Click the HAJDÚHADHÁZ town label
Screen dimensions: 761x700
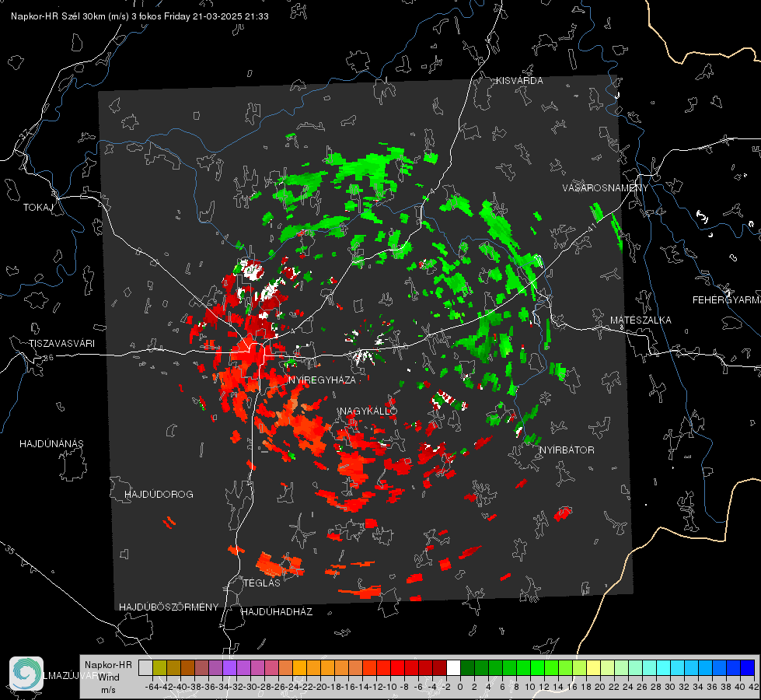tap(277, 612)
